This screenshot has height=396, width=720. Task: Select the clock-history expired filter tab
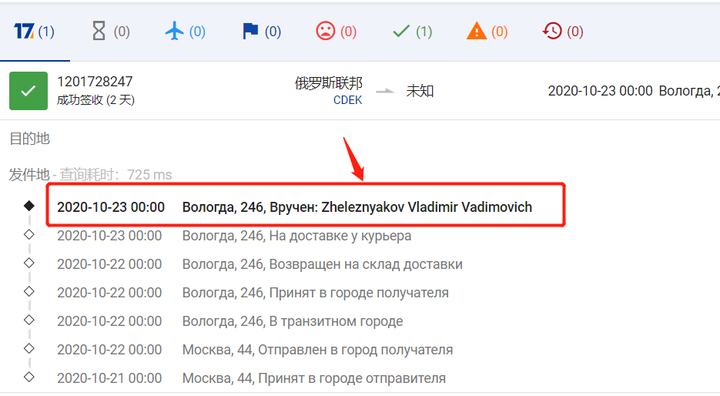(x=562, y=31)
